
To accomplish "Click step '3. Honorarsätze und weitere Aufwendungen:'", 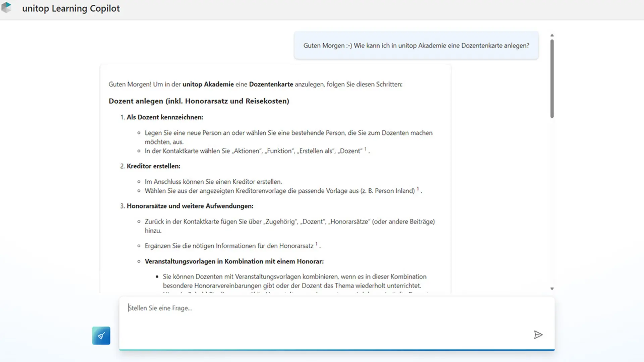I will 187,206.
